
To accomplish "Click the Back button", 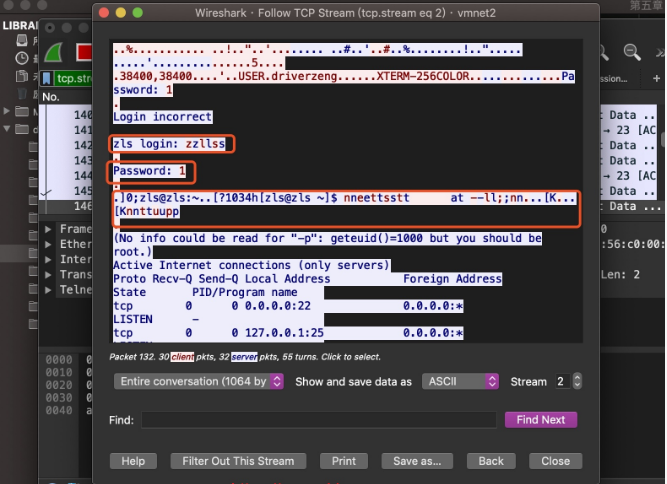I will click(491, 461).
